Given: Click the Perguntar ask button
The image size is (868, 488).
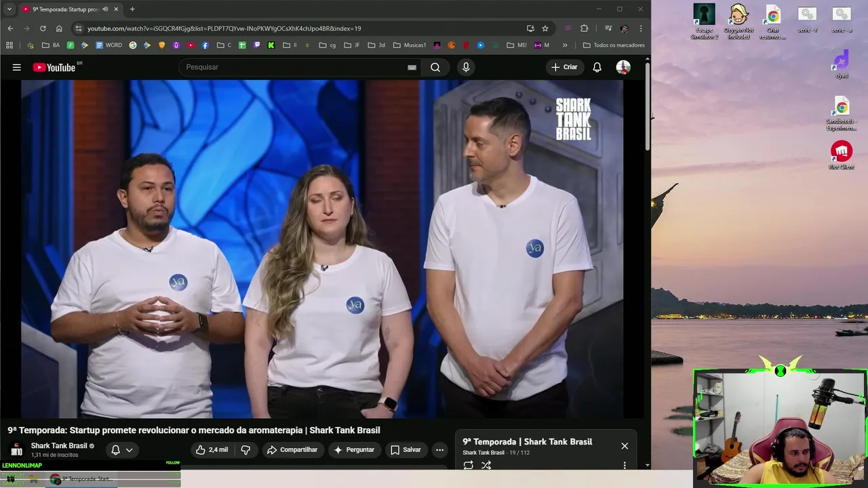Looking at the screenshot, I should [x=353, y=449].
